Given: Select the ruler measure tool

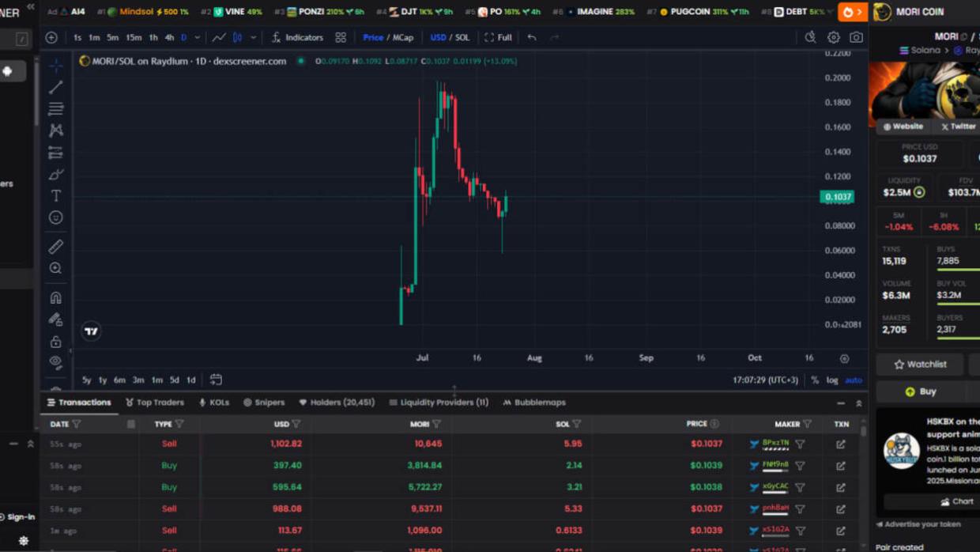Looking at the screenshot, I should click(x=55, y=247).
